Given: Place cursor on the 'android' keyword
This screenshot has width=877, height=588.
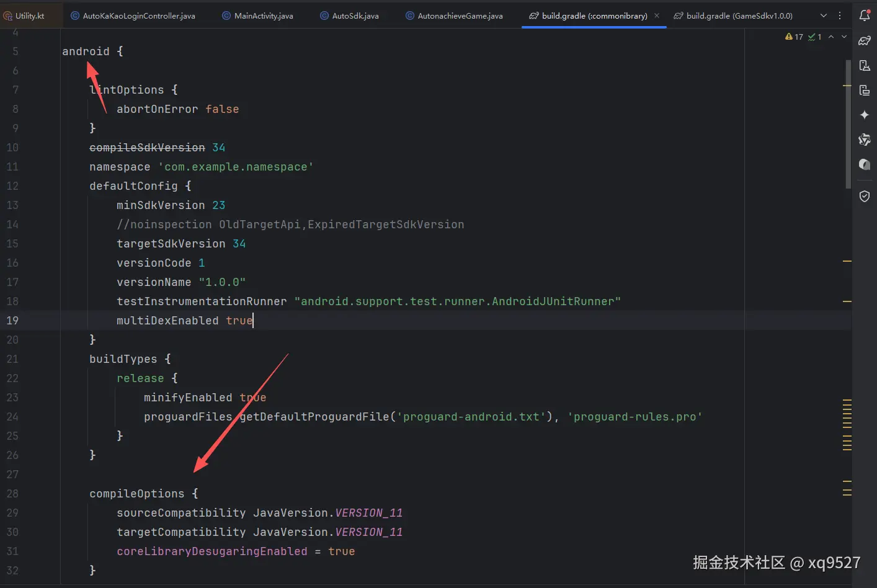Looking at the screenshot, I should pos(86,51).
